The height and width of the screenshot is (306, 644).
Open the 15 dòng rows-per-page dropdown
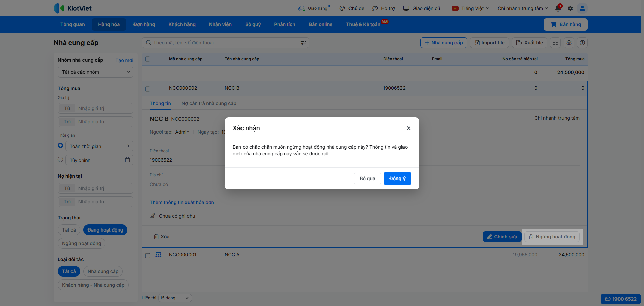point(175,298)
